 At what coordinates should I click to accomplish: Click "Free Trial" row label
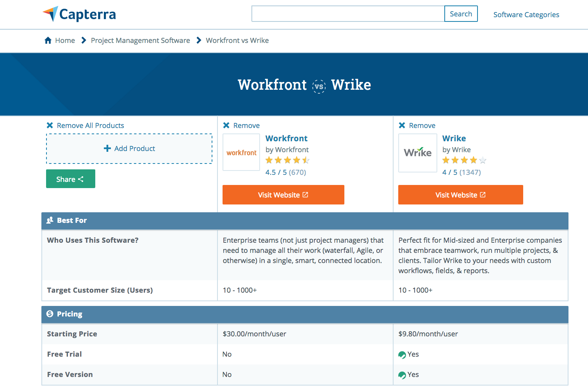[x=64, y=354]
